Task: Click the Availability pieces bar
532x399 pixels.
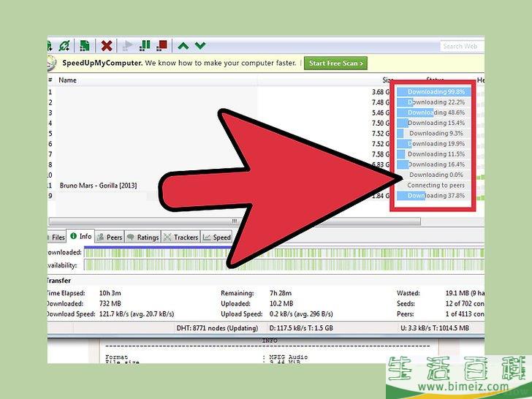Action: [x=284, y=265]
